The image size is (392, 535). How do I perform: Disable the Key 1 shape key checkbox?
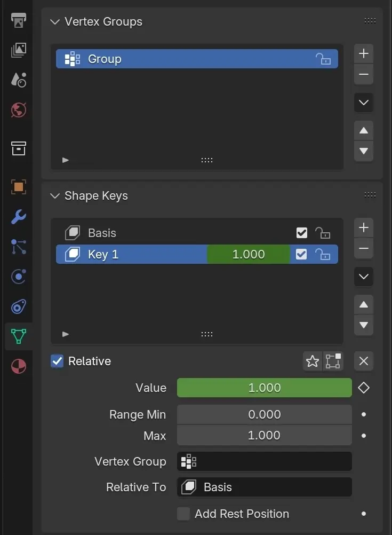[301, 255]
